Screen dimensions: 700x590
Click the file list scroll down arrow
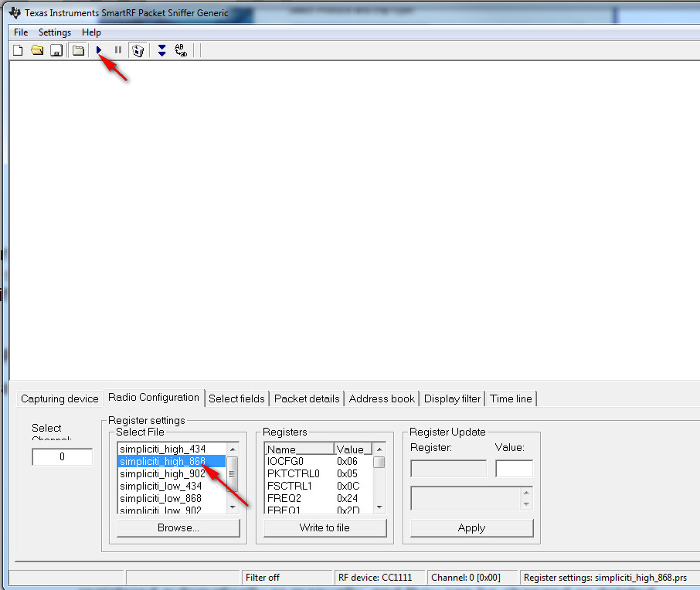click(x=233, y=507)
